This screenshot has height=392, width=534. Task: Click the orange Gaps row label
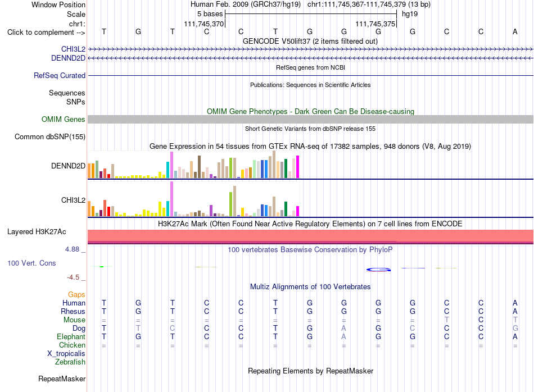(76, 294)
